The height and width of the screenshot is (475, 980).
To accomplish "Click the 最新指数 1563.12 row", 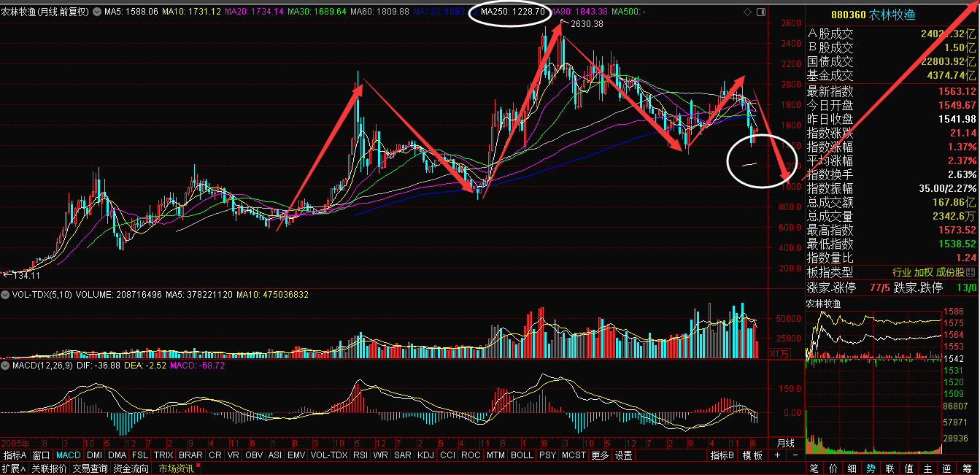I will pos(892,92).
